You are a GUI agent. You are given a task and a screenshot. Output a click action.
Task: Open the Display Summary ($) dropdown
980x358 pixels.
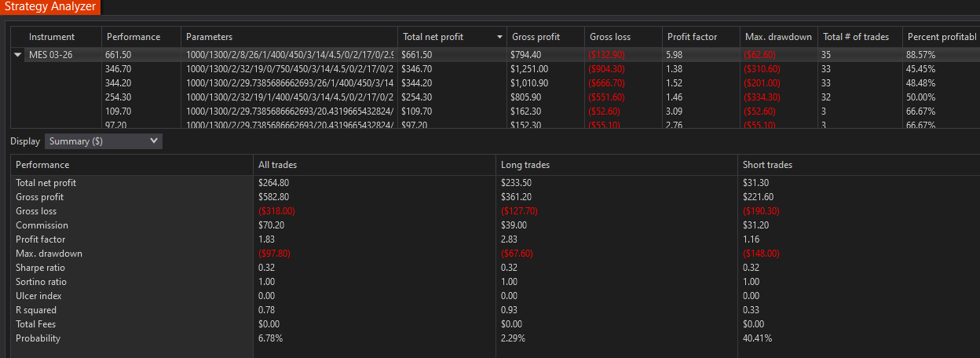[x=103, y=141]
